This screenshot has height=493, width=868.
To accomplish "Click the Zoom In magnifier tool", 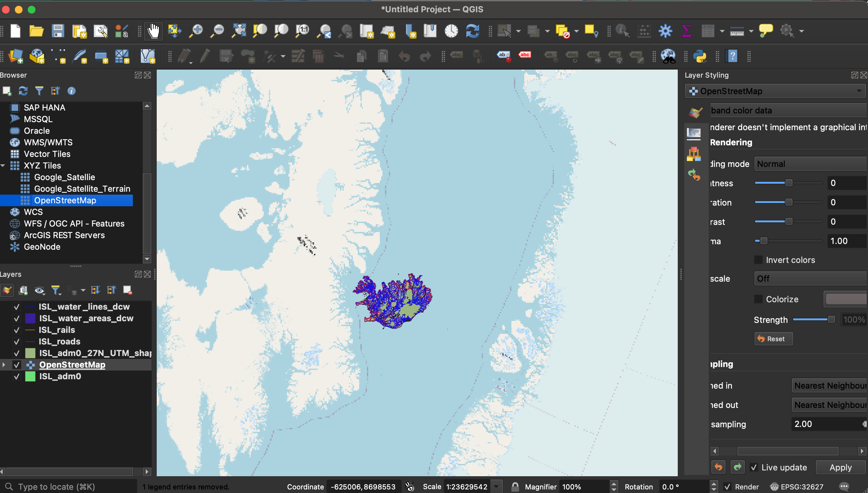I will click(x=196, y=31).
